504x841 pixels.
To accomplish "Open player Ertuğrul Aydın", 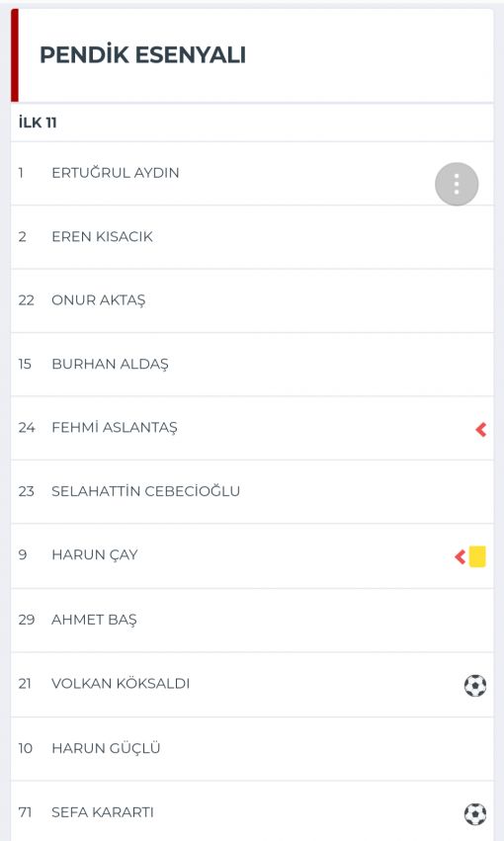I will click(x=252, y=173).
